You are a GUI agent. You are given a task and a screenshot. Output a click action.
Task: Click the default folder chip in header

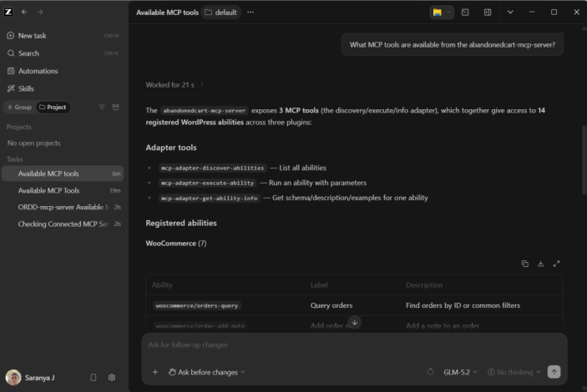click(221, 13)
